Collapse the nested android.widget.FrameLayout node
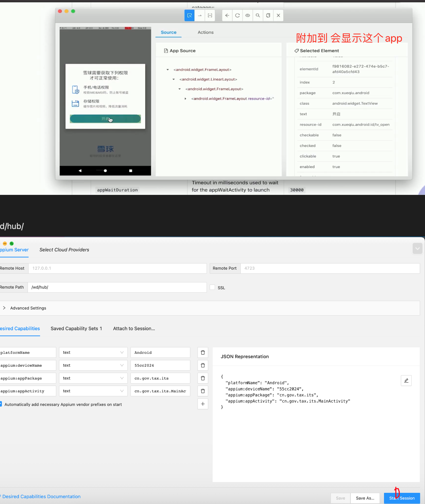 point(180,89)
